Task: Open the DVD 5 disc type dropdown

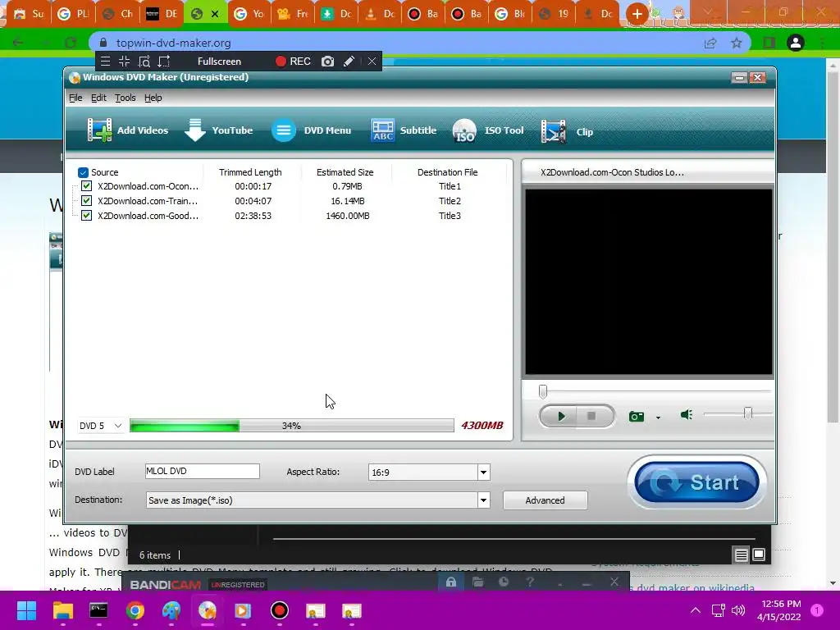Action: pos(101,426)
